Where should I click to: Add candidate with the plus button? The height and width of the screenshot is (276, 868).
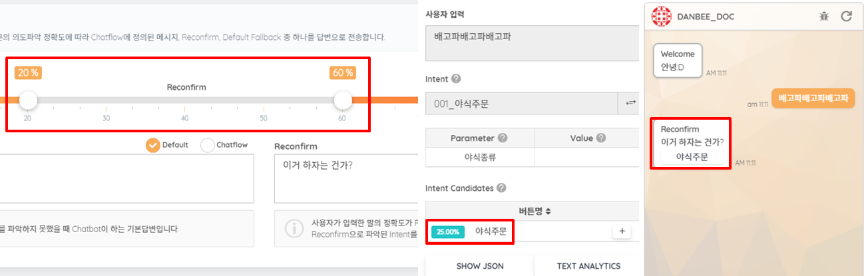click(x=622, y=231)
